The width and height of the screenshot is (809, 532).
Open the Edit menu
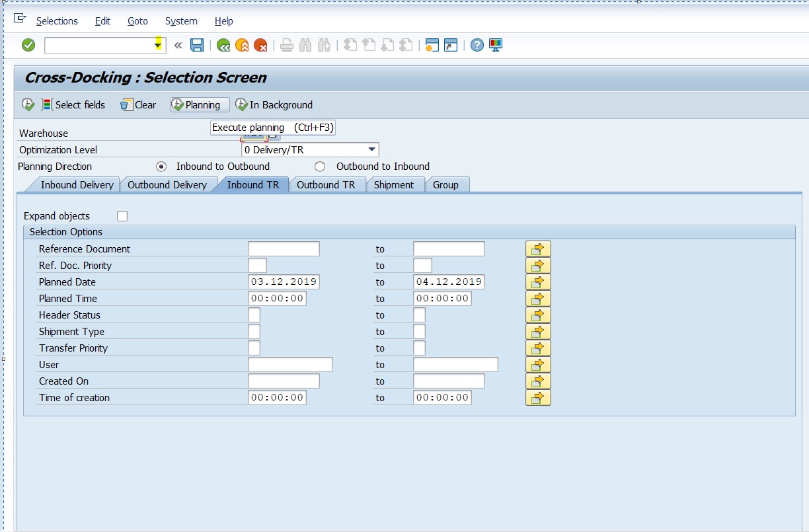[x=102, y=21]
